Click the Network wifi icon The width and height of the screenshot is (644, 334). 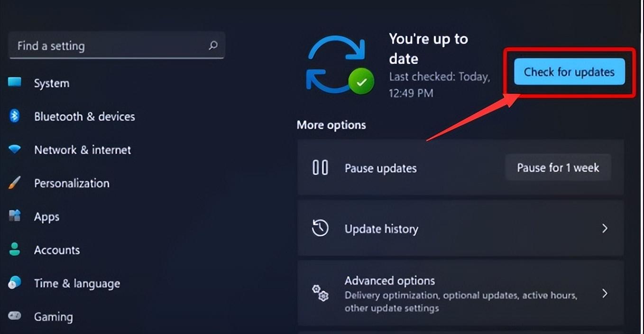coord(15,149)
